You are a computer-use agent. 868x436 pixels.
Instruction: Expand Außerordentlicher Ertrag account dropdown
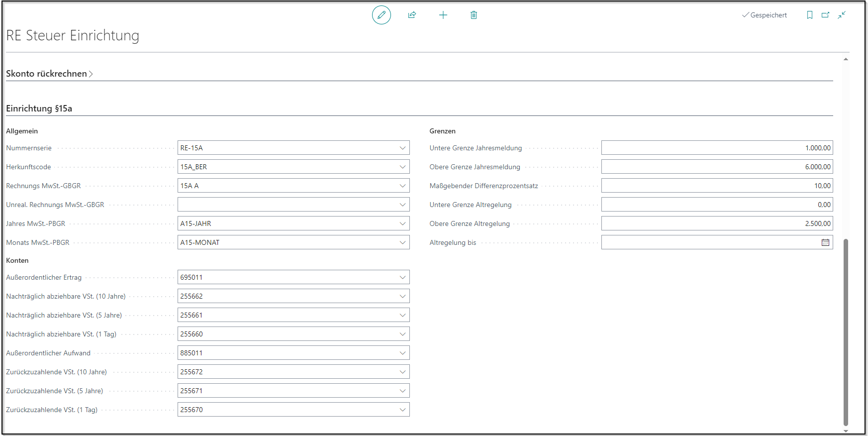pyautogui.click(x=402, y=277)
